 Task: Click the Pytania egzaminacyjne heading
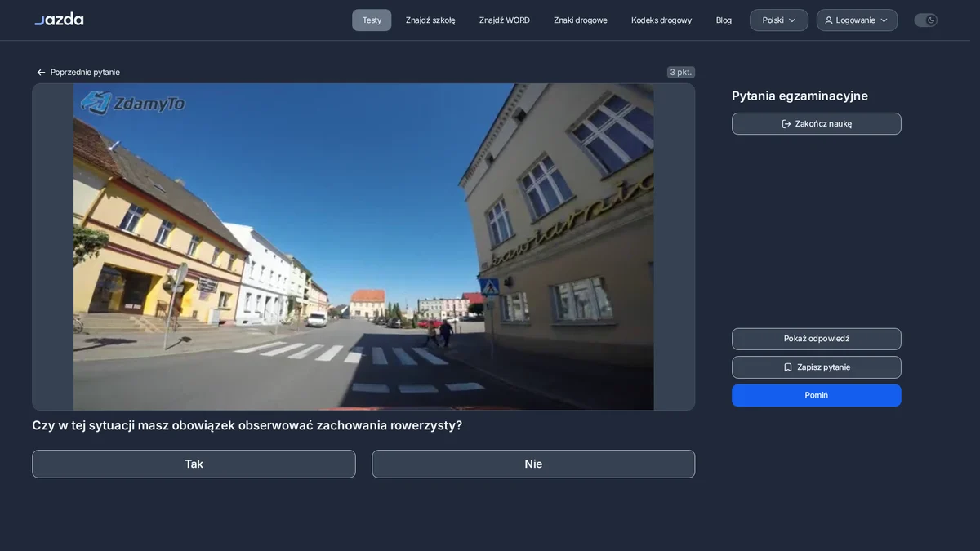click(x=800, y=96)
